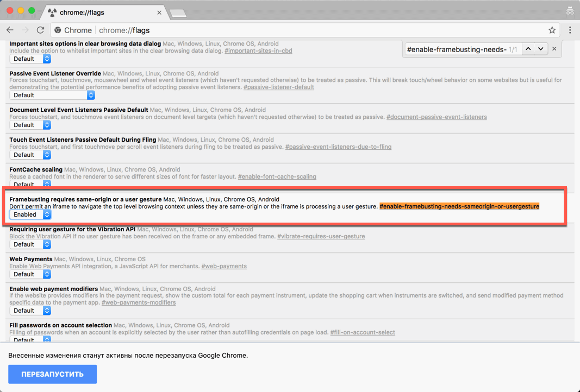The height and width of the screenshot is (392, 580).
Task: Open Enable web payment modifiers dropdown
Action: (30, 311)
